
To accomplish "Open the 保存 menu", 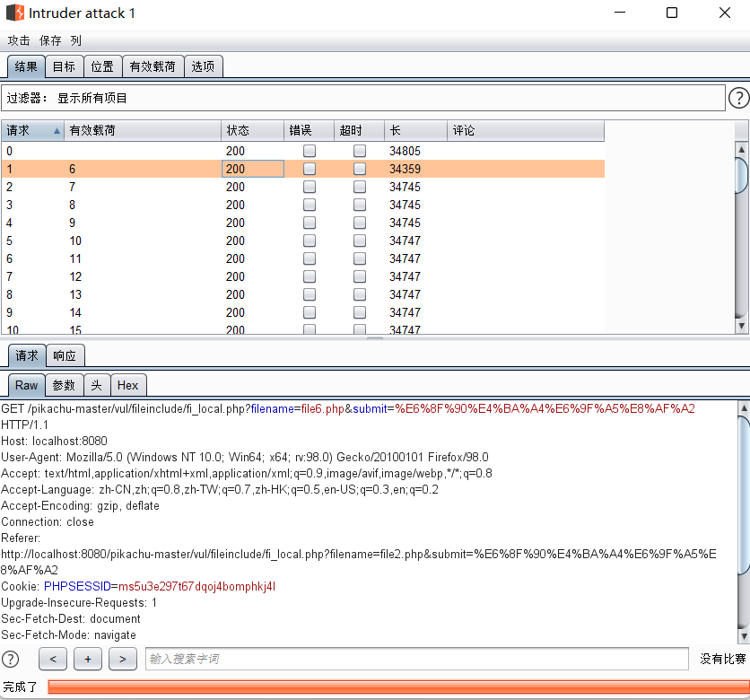I will pos(50,40).
